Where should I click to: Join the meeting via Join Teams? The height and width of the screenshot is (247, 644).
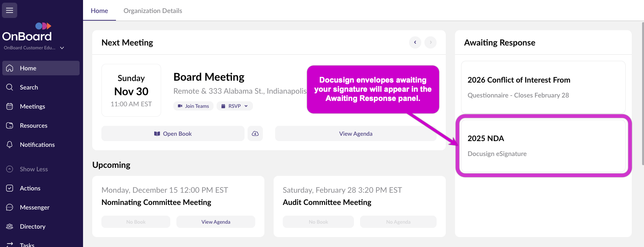point(193,106)
